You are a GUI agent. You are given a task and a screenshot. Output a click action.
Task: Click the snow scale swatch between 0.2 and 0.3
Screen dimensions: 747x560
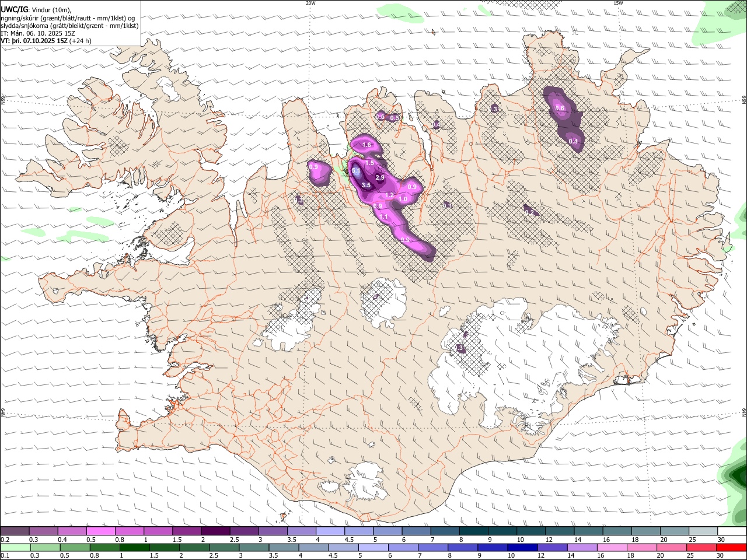coord(15,531)
